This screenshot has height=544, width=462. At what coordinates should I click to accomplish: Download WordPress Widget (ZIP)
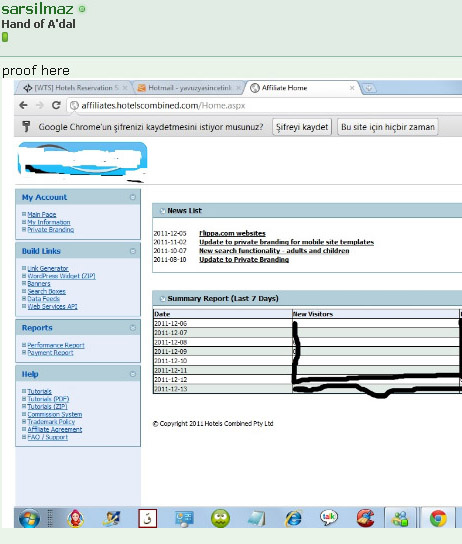(61, 276)
